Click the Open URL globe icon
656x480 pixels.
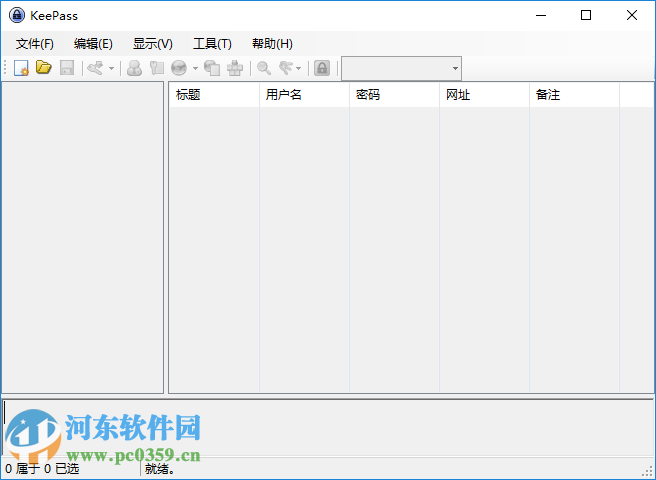point(179,68)
